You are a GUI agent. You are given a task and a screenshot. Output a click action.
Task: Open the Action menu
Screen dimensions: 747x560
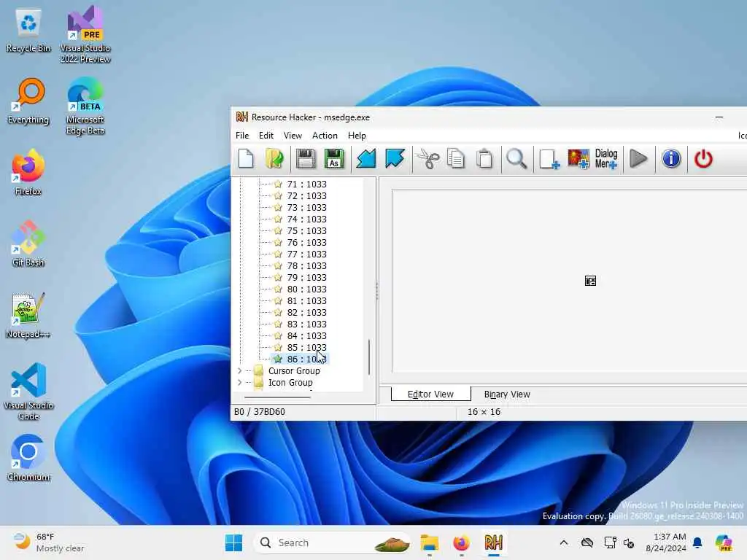[325, 136]
